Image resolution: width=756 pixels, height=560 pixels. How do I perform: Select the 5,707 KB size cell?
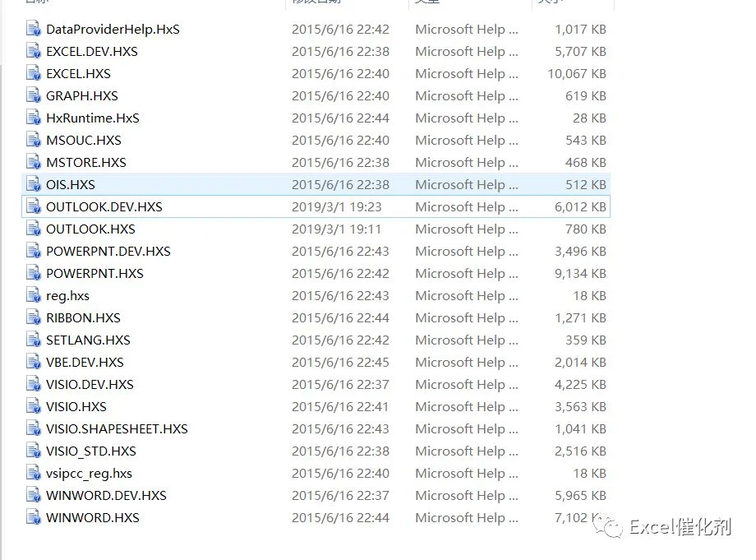(x=580, y=52)
